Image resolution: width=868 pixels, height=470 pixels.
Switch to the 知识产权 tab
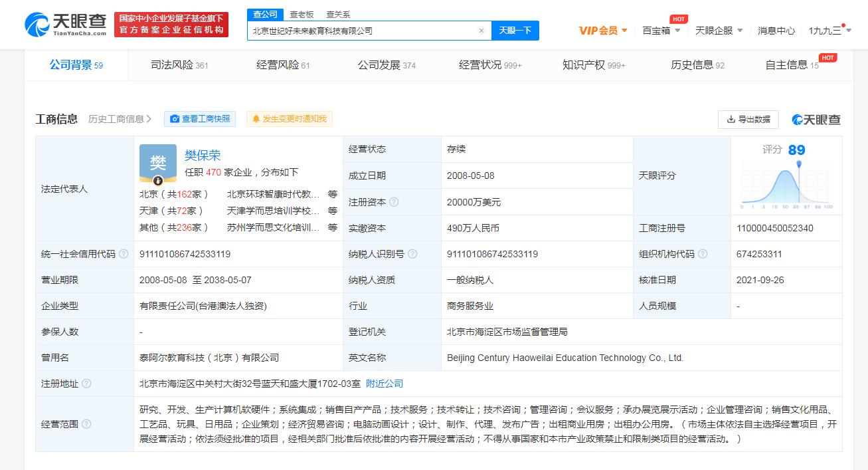click(x=594, y=65)
